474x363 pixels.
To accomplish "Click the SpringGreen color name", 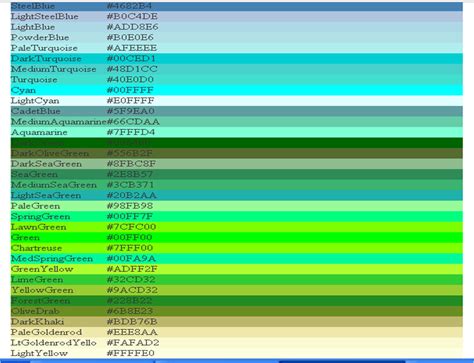I will (x=40, y=217).
